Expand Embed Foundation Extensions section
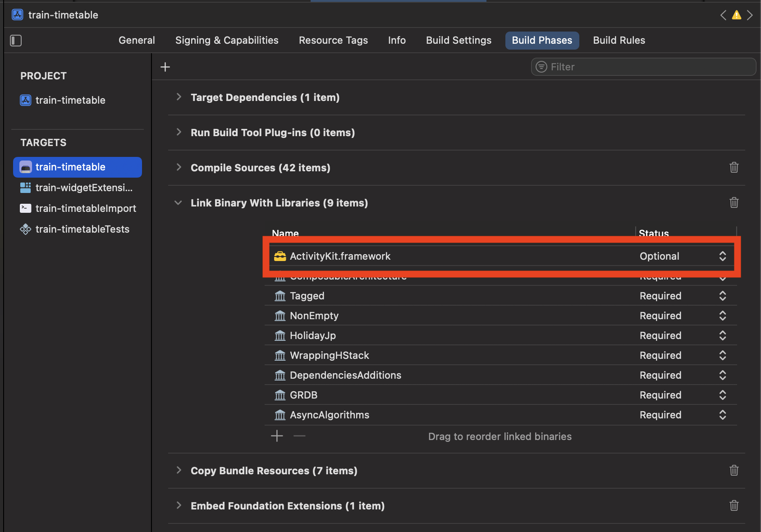This screenshot has width=761, height=532. pos(179,505)
